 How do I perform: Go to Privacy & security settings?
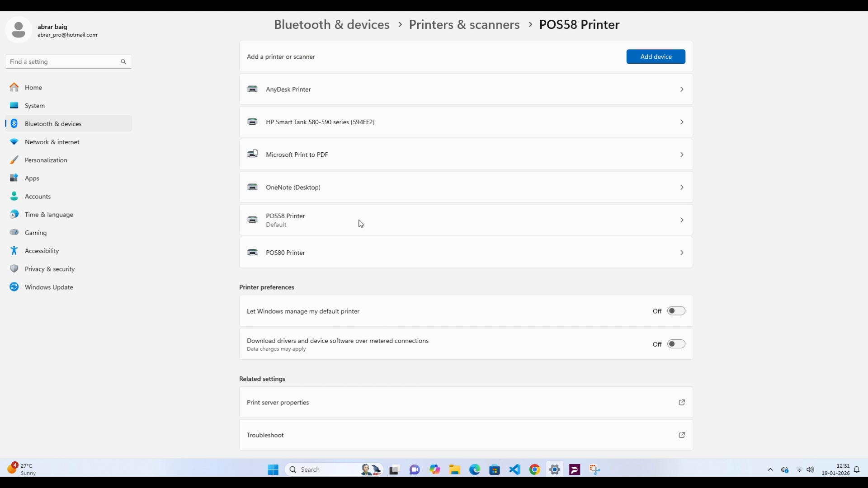point(50,269)
